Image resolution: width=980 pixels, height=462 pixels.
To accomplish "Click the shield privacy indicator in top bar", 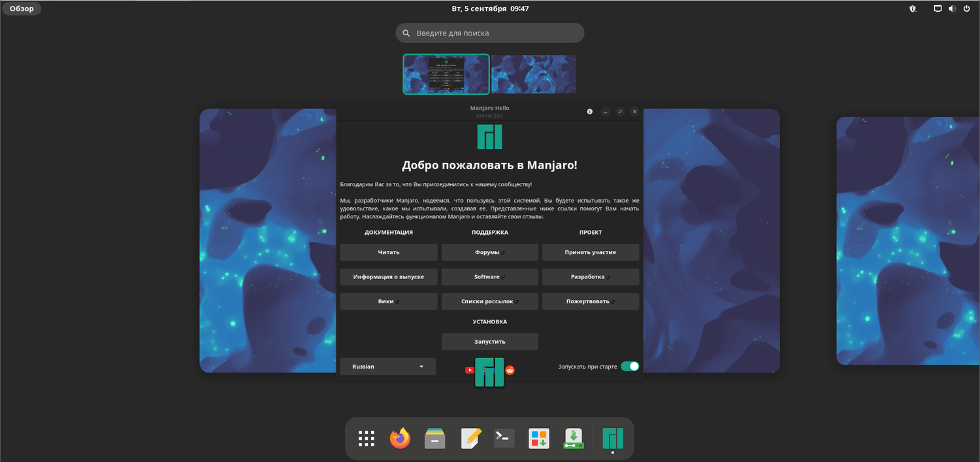I will pos(913,8).
